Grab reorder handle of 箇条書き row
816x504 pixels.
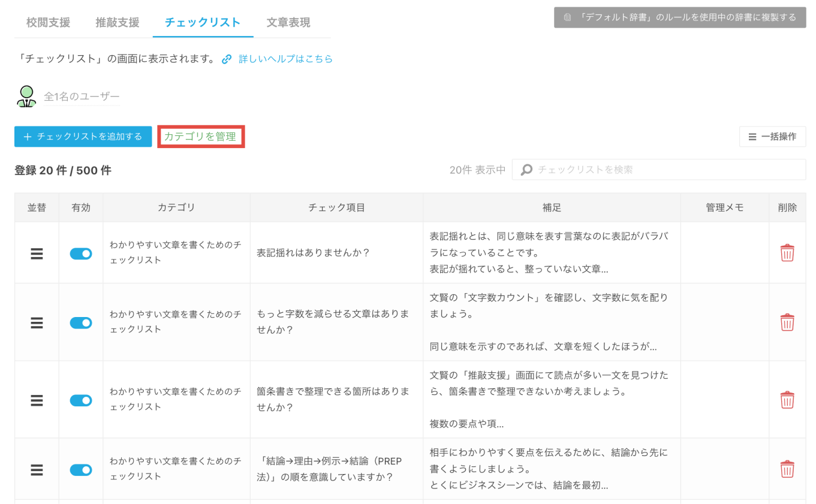coord(37,400)
